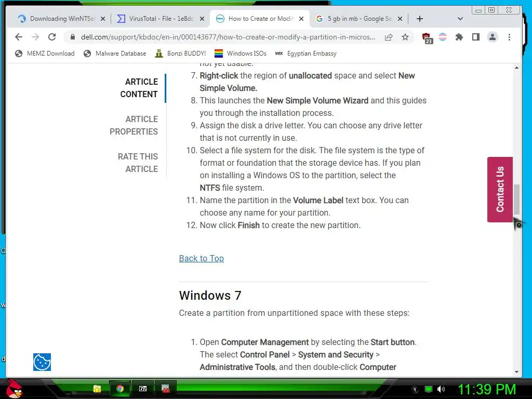Close the Dell How to Create tab

coord(301,19)
